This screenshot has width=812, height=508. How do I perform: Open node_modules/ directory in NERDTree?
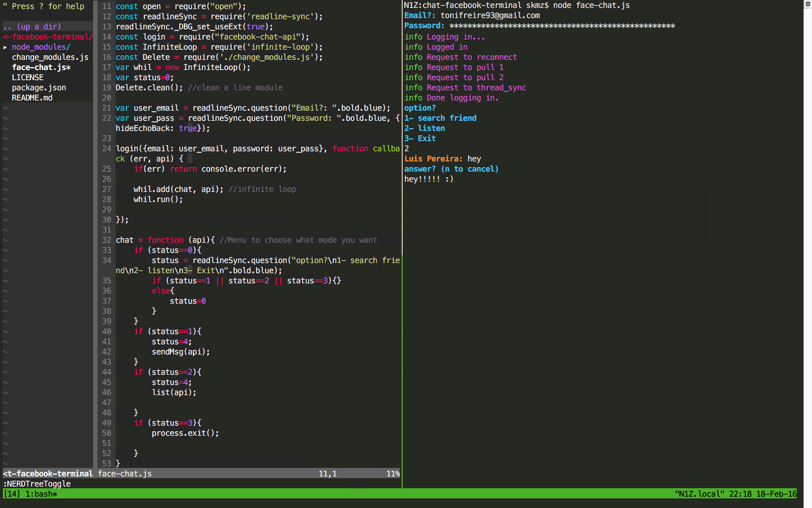(41, 47)
